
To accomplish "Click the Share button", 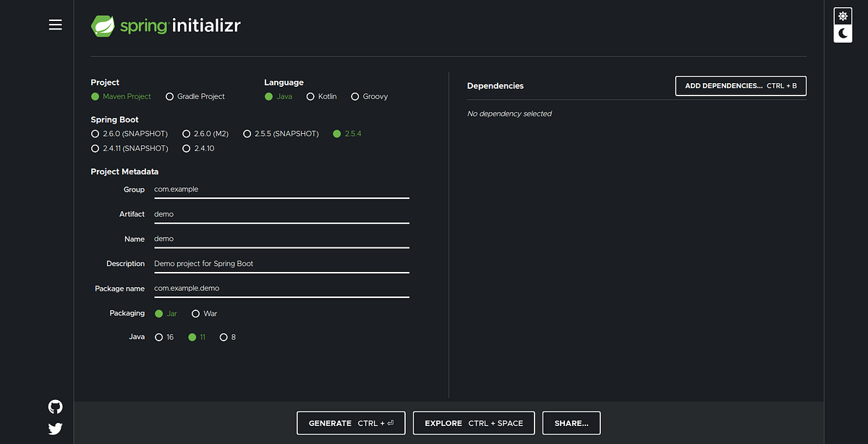I will tap(571, 423).
